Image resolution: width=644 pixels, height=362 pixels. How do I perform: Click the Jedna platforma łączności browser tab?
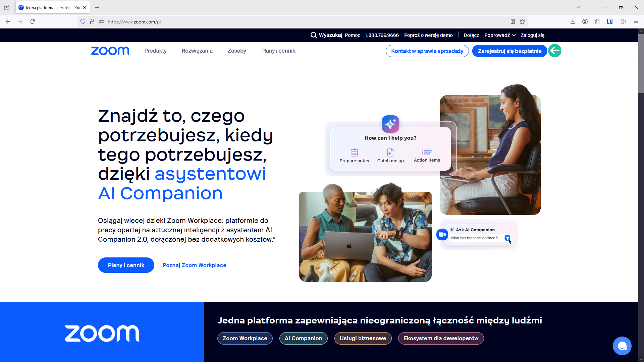click(x=53, y=7)
